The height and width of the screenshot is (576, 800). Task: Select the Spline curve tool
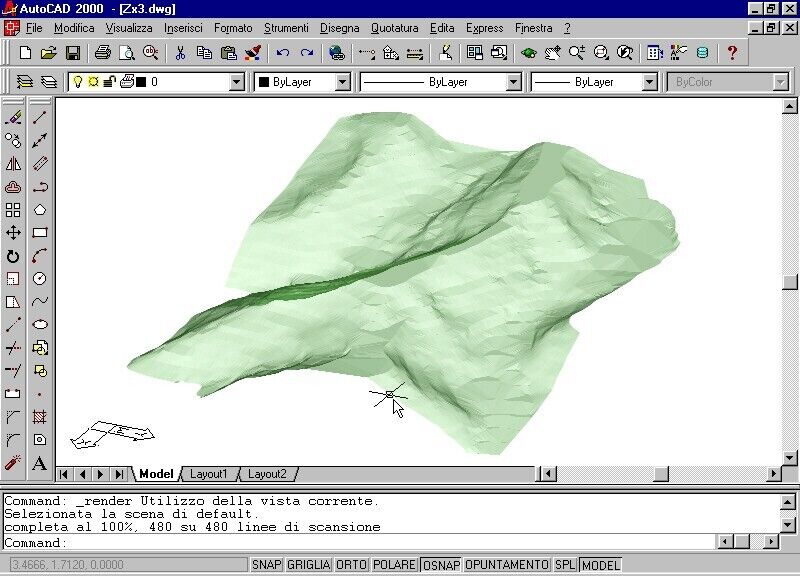(40, 301)
